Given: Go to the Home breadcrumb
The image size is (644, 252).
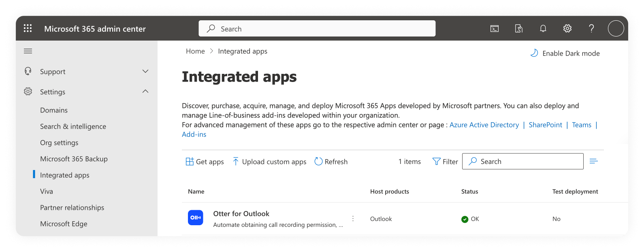Looking at the screenshot, I should pyautogui.click(x=195, y=51).
